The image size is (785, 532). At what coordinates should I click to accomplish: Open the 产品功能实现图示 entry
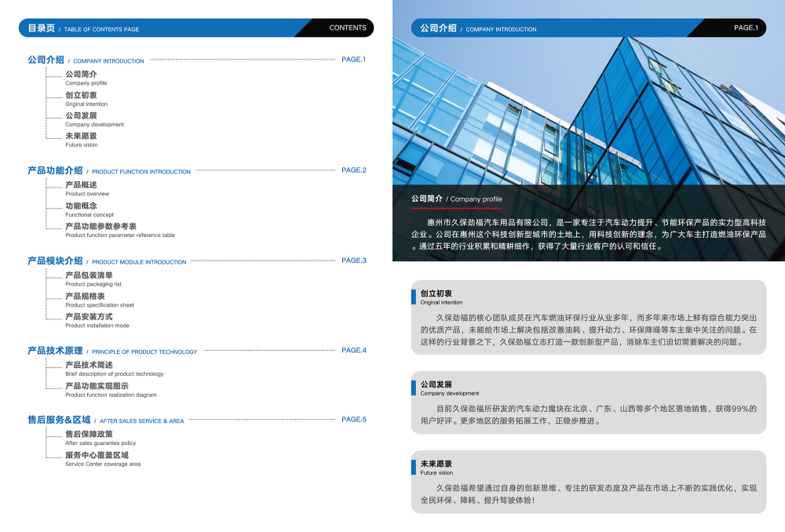pyautogui.click(x=97, y=386)
